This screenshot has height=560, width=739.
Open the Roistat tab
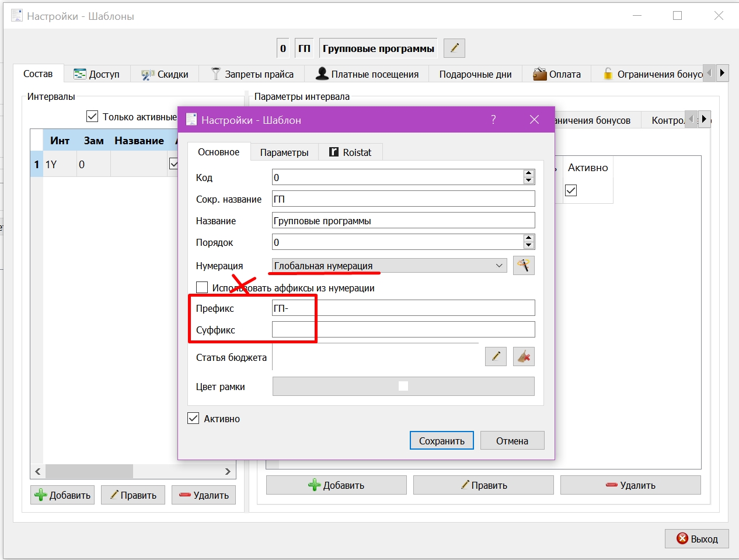[x=350, y=152]
